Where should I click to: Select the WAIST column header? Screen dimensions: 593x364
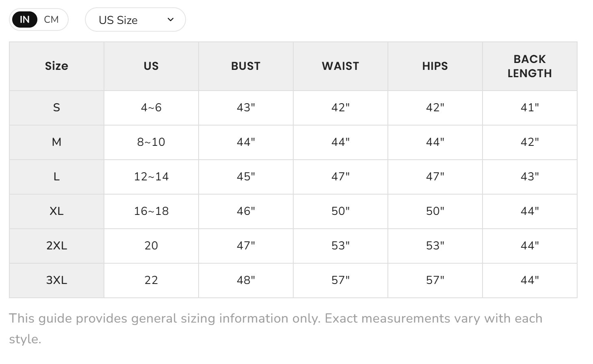coord(340,66)
